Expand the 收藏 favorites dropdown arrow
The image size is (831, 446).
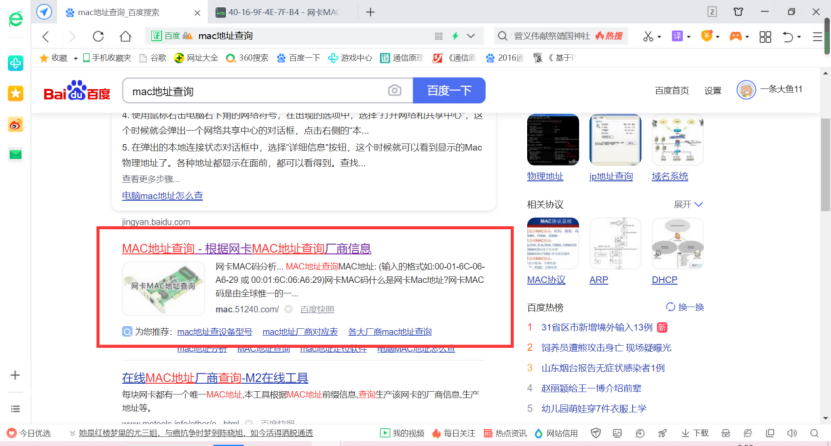[x=75, y=58]
